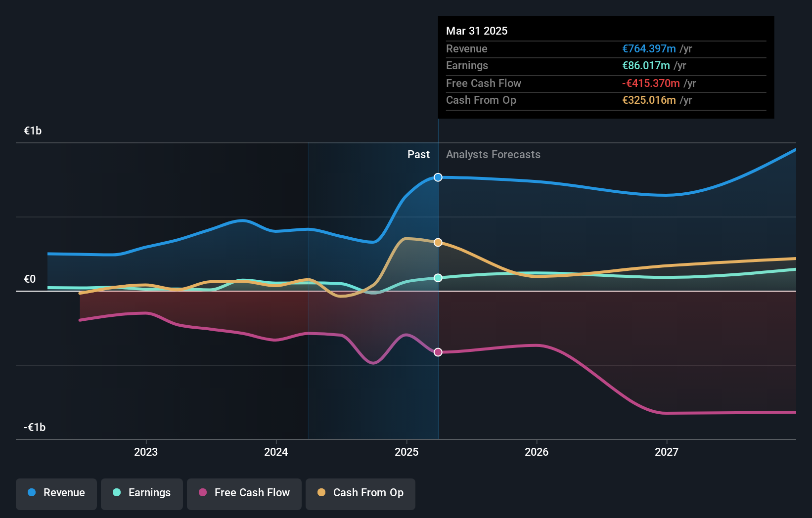Toggle the Free Cash Flow legend button
This screenshot has width=812, height=518.
point(244,494)
